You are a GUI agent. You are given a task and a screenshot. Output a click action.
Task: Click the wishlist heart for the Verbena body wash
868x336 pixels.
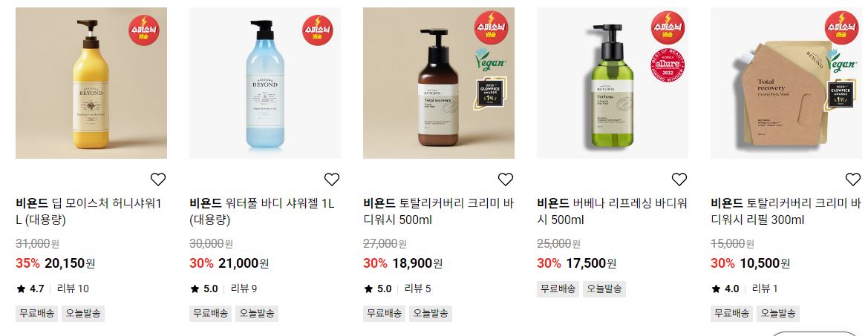(x=679, y=179)
